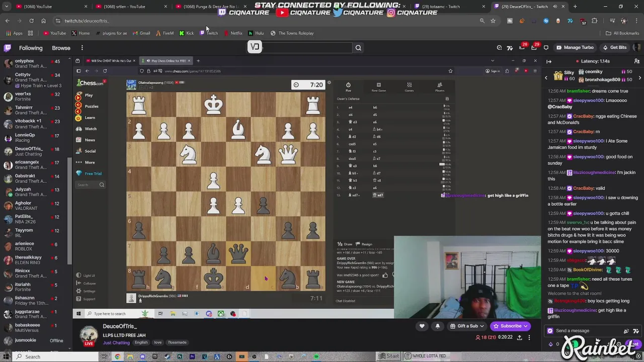
Task: Click the page zoom magnifier in address bar
Action: (x=482, y=21)
